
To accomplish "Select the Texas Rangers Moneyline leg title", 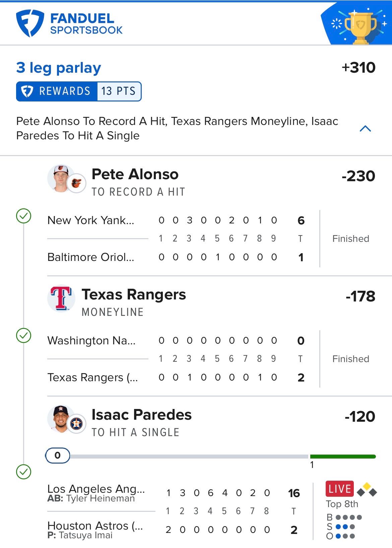I will click(x=134, y=295).
